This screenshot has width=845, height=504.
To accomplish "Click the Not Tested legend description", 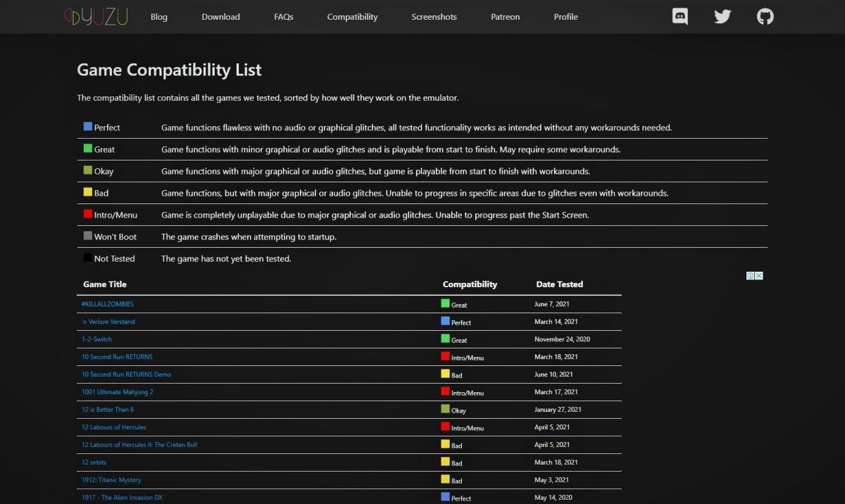I will (226, 258).
